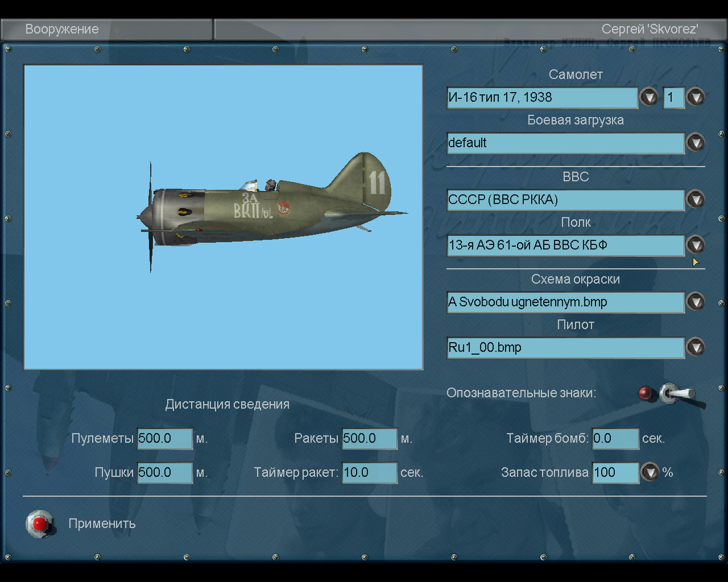The height and width of the screenshot is (582, 728).
Task: Expand the ВВС air force dropdown
Action: coord(695,199)
